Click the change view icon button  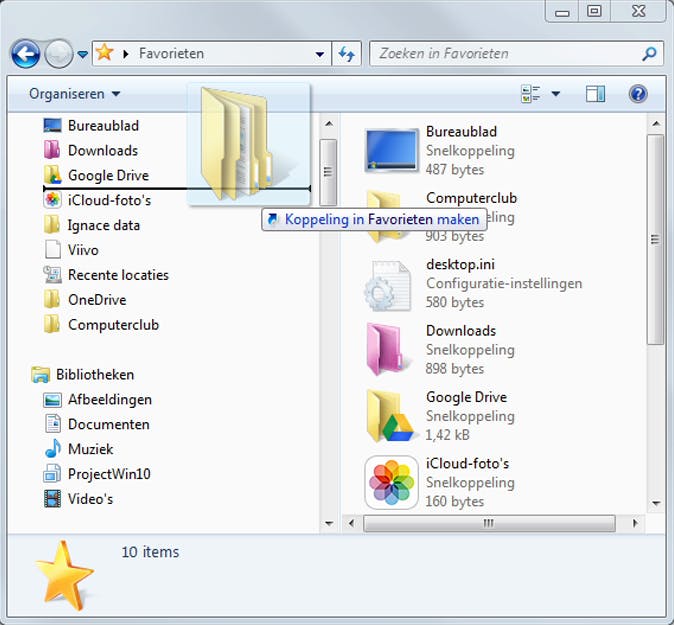click(531, 94)
